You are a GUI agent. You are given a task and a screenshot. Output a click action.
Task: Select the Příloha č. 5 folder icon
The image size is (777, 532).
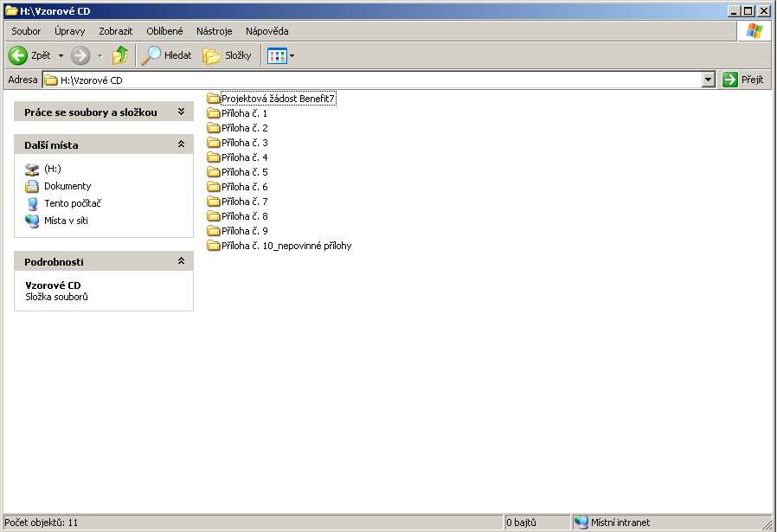tap(214, 172)
